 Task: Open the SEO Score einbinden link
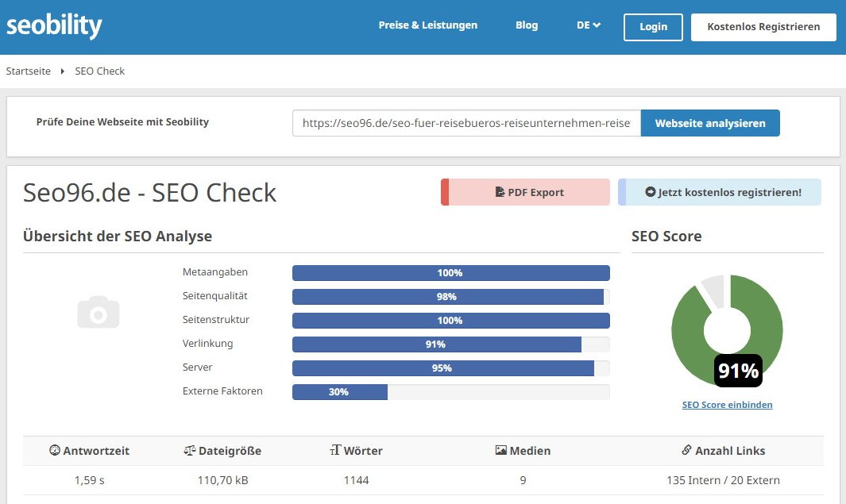tap(727, 405)
